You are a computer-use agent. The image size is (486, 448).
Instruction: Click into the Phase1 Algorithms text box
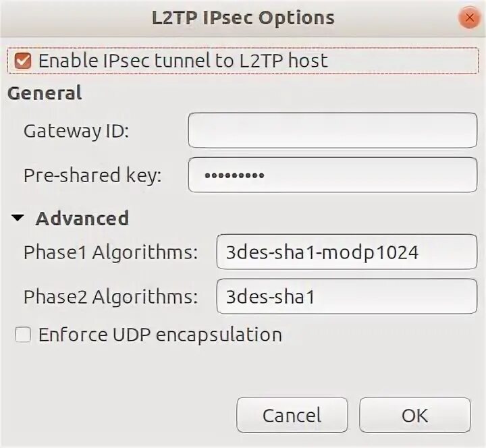click(346, 253)
